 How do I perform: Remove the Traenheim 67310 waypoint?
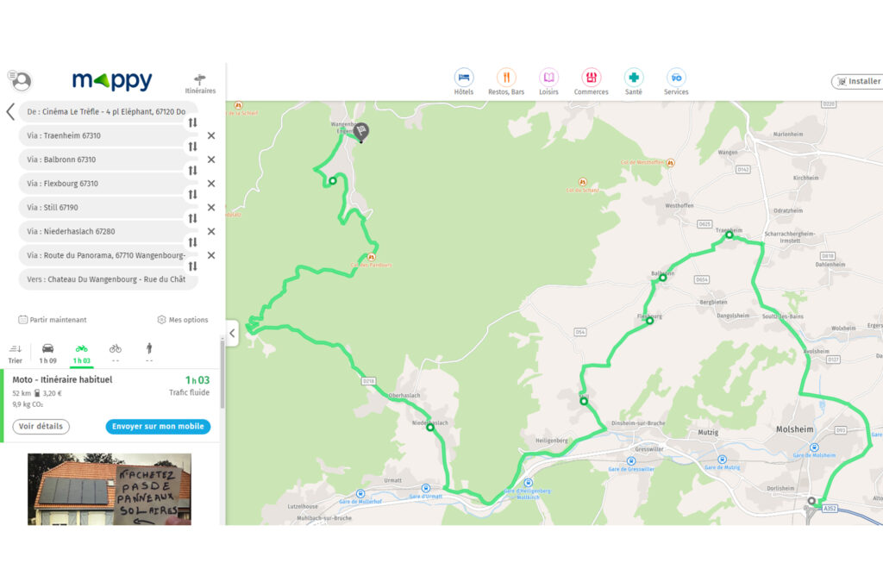click(x=211, y=135)
